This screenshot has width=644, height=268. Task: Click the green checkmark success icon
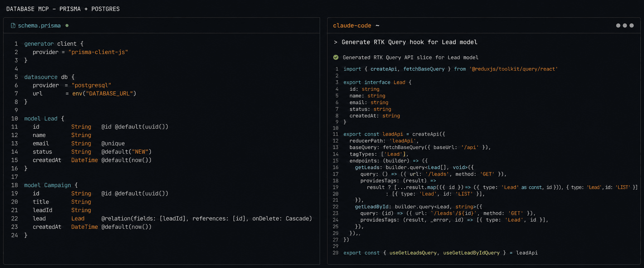(x=336, y=57)
